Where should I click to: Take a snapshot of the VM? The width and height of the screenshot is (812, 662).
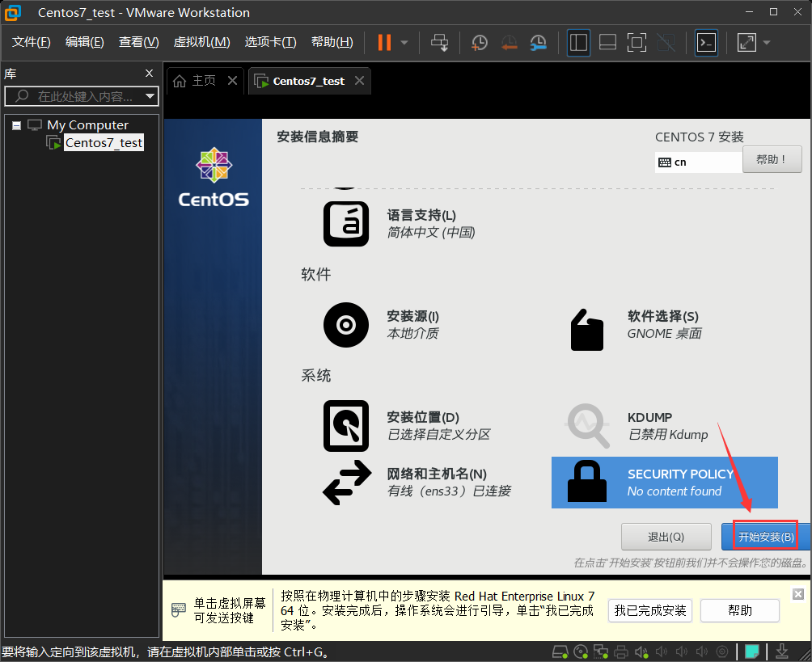(x=480, y=43)
